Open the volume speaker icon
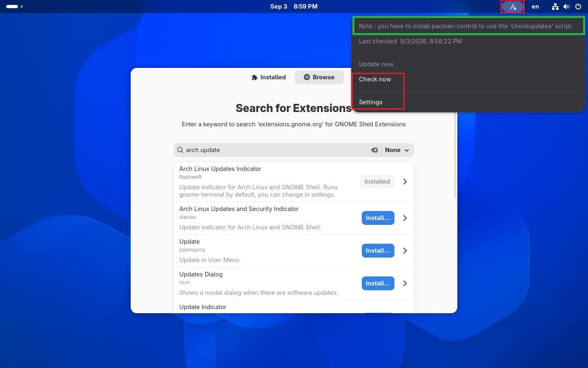The height and width of the screenshot is (368, 588). click(x=566, y=7)
